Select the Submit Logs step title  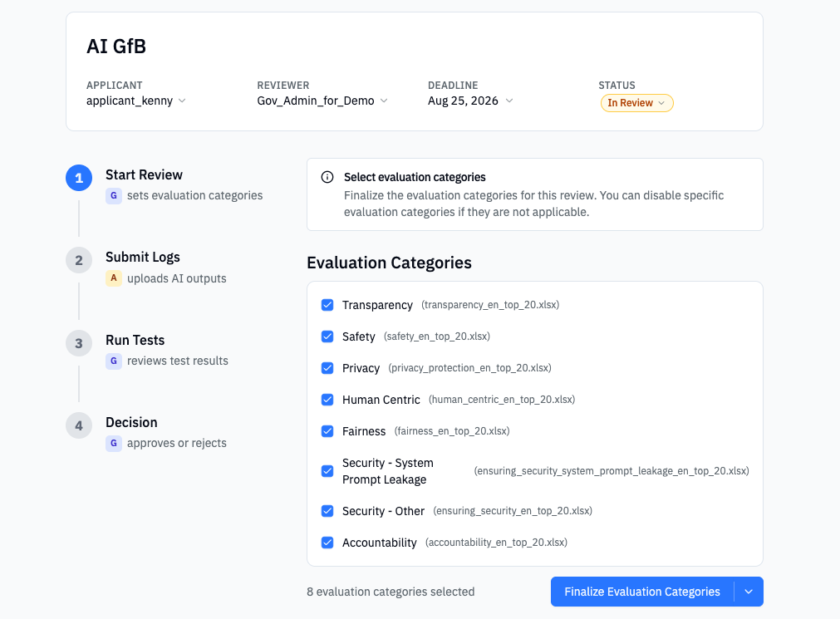[x=143, y=258]
